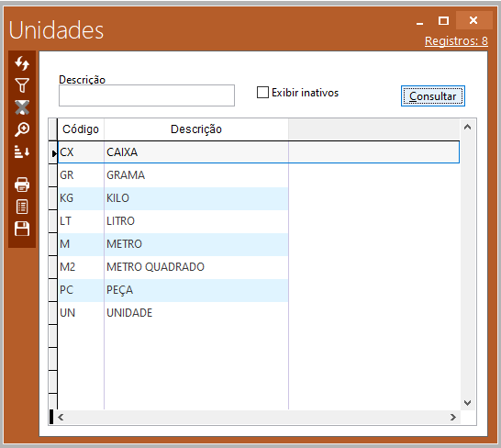Click the Consultar button
Viewport: 501px width, 448px height.
point(432,95)
